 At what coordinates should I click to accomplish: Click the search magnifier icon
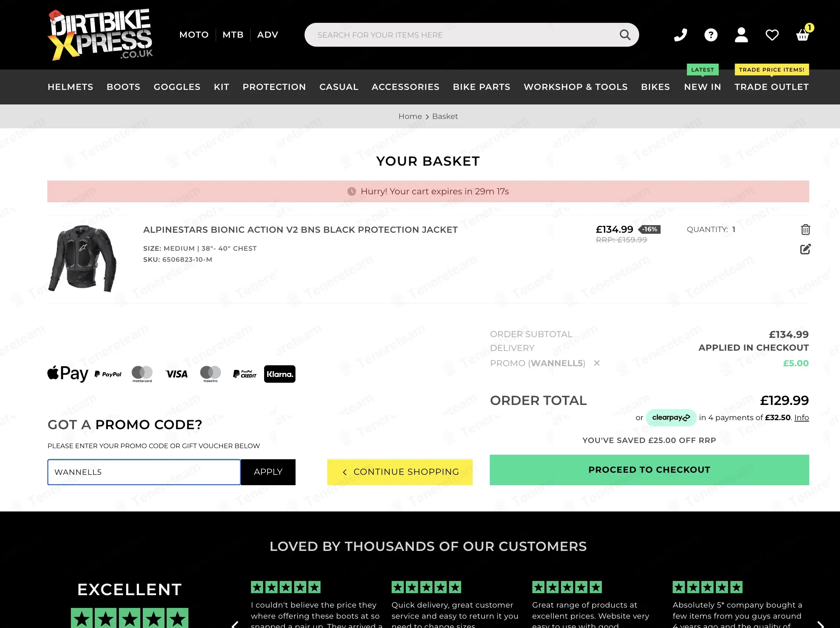coord(625,35)
